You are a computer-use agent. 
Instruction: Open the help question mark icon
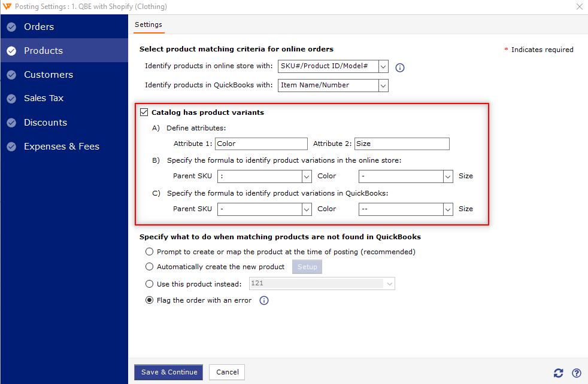(577, 373)
